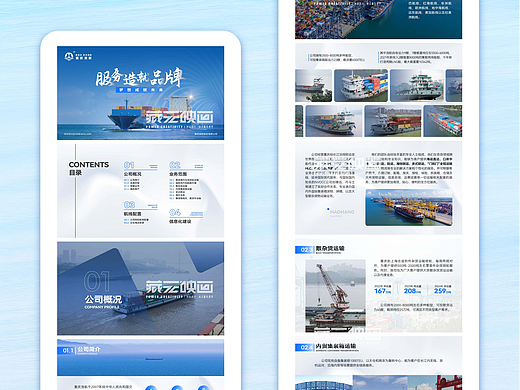Open the aerial container port photo at the top
This screenshot has height=390, width=520.
click(x=378, y=19)
